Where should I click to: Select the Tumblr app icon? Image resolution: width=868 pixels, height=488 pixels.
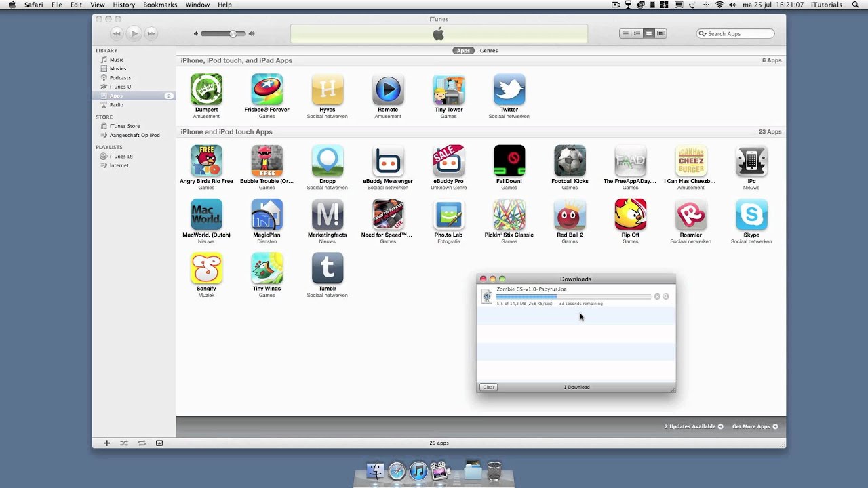[328, 268]
